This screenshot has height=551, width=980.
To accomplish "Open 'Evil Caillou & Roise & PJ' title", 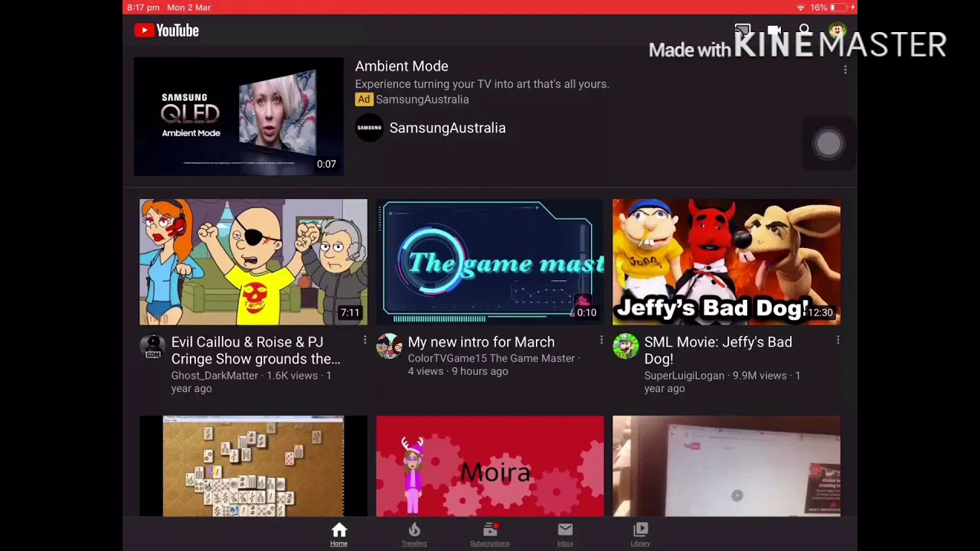I will [256, 350].
